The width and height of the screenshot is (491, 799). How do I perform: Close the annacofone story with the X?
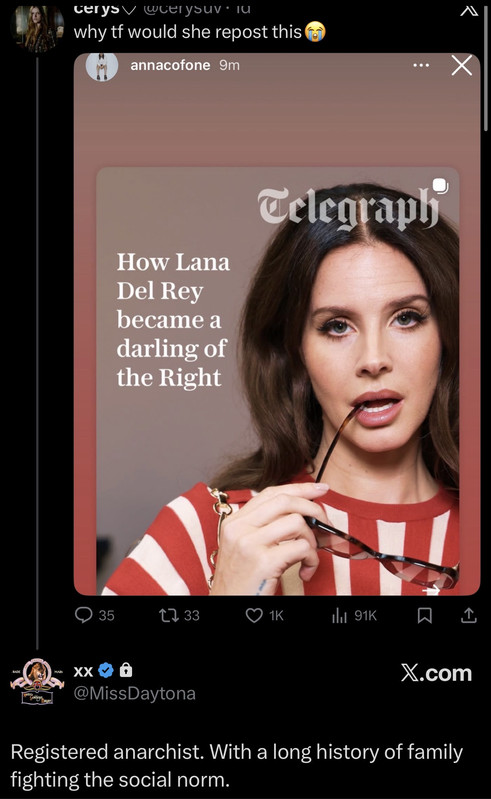point(461,65)
